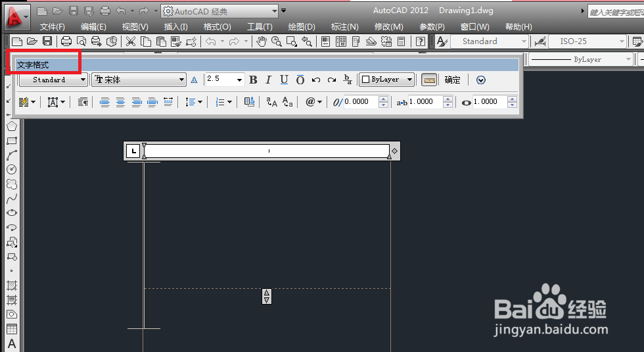Open the 文件(F) menu

tap(52, 27)
